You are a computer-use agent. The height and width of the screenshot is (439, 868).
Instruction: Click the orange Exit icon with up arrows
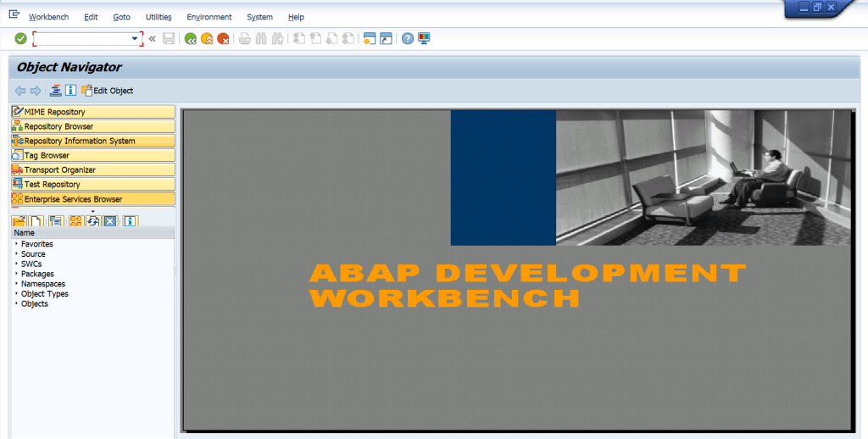pos(207,39)
